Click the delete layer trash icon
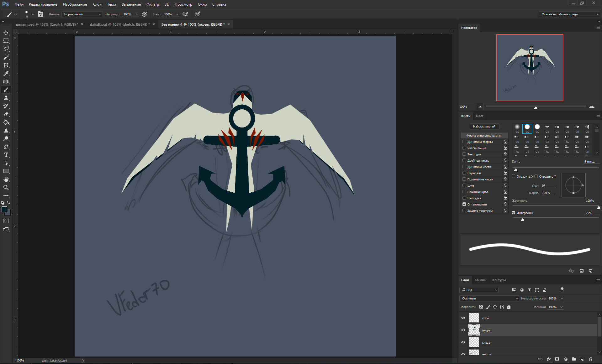The width and height of the screenshot is (602, 364). coord(591,359)
